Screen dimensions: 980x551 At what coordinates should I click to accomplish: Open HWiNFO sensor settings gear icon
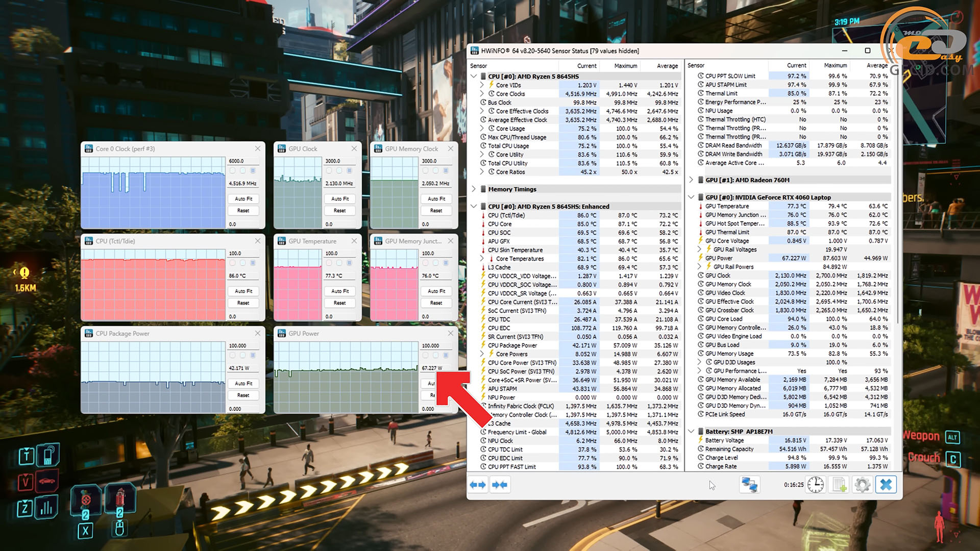coord(863,485)
